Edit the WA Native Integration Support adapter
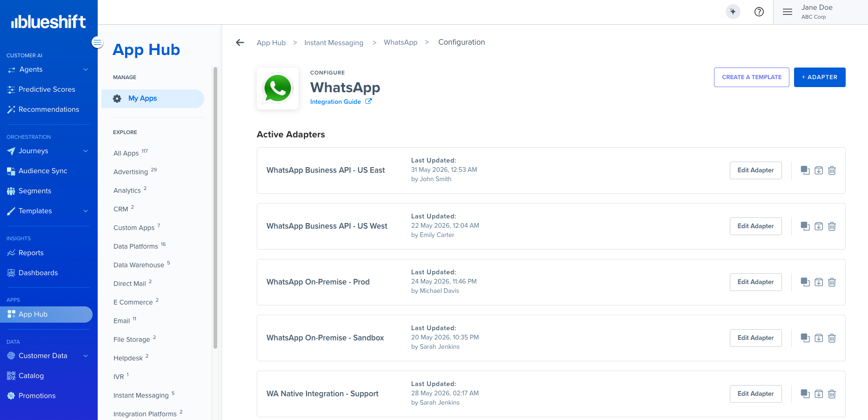Image resolution: width=868 pixels, height=420 pixels. coord(755,394)
